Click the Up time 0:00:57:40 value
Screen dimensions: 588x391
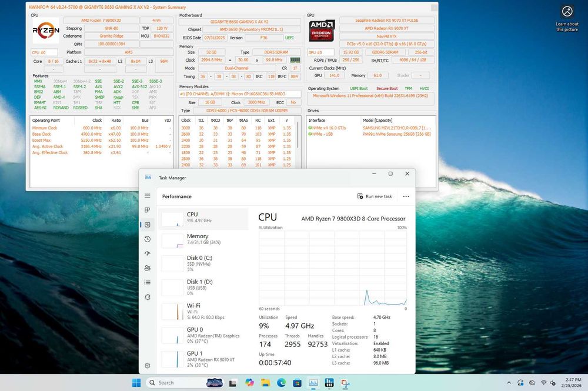click(275, 363)
